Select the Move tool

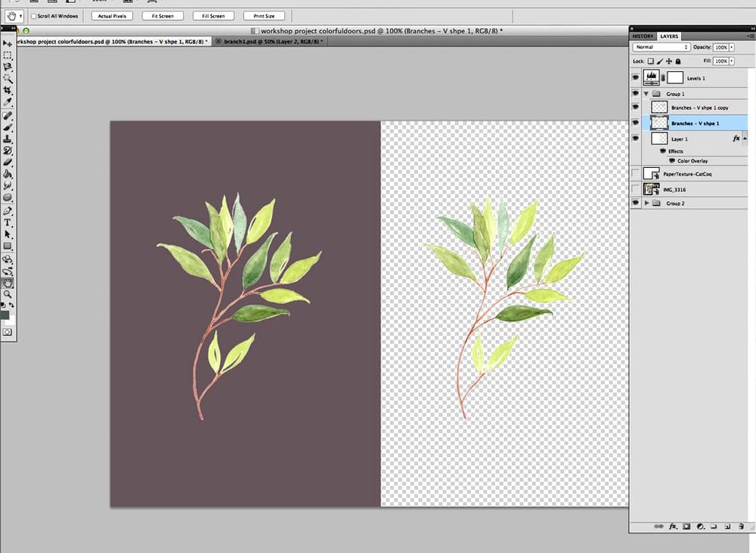point(8,43)
